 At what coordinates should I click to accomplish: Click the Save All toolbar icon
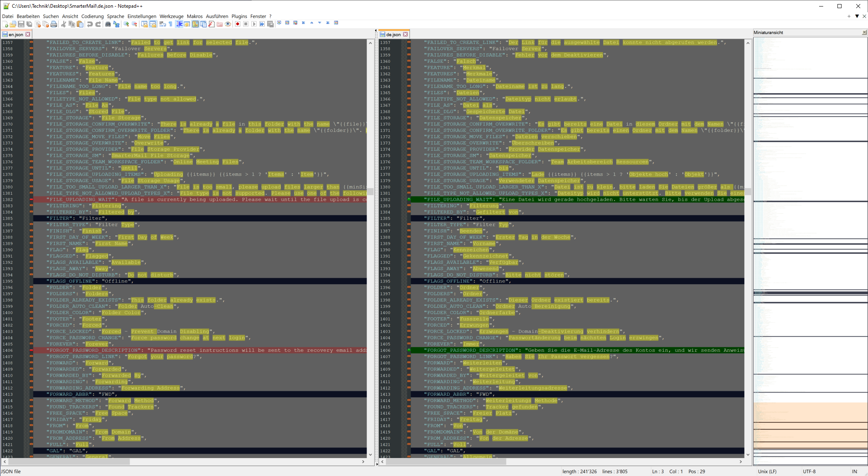click(x=29, y=24)
